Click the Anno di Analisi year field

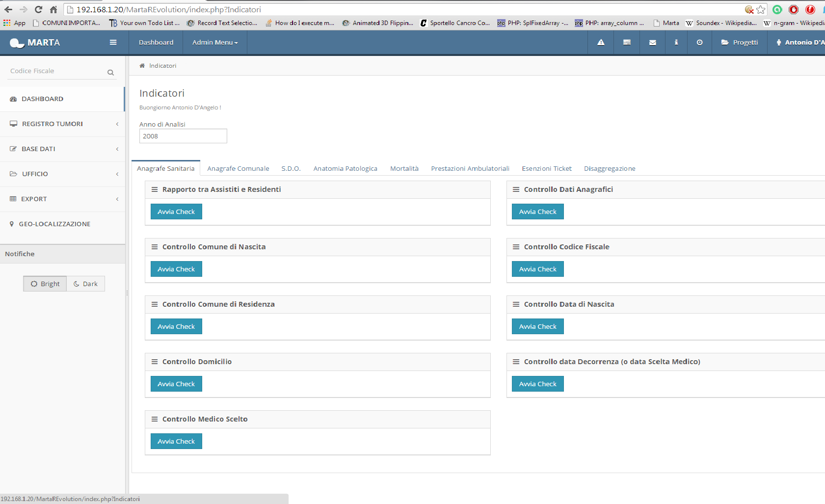(x=183, y=136)
